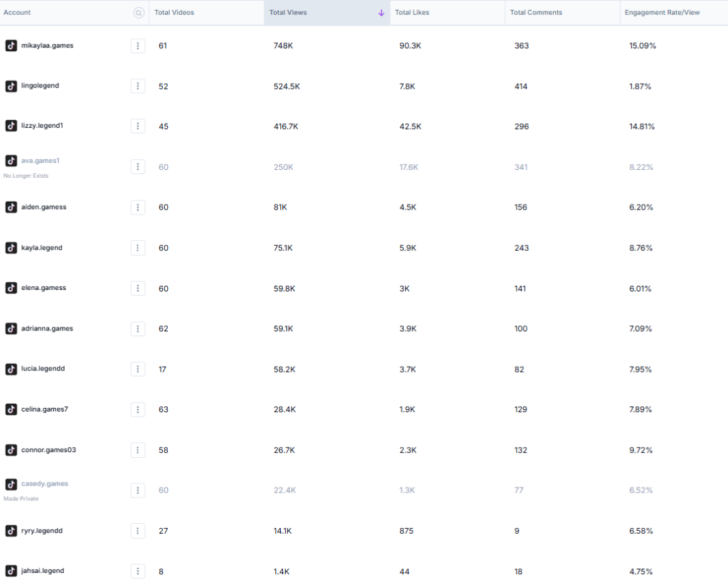Screen dimensions: 728x580
Task: Click the account search magnifier icon
Action: [139, 13]
